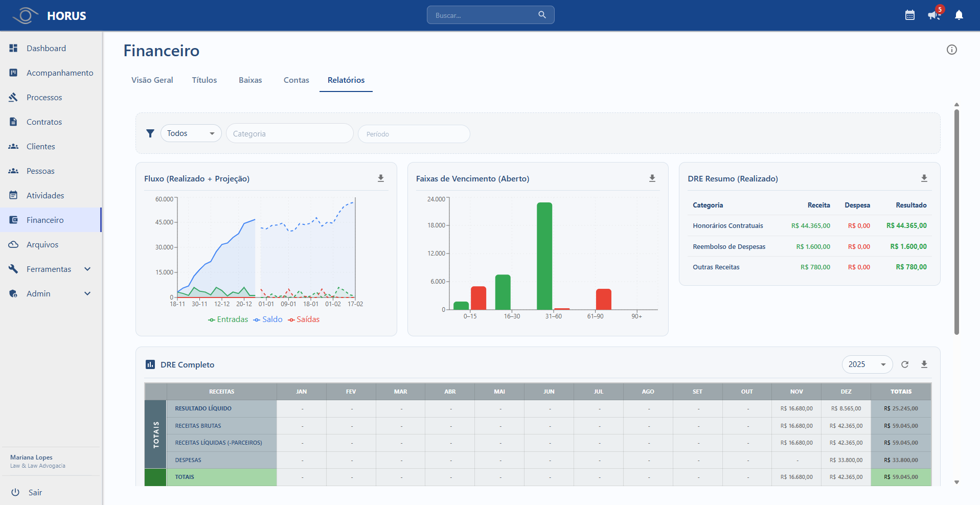
Task: Click the notifications bell icon
Action: [x=959, y=15]
